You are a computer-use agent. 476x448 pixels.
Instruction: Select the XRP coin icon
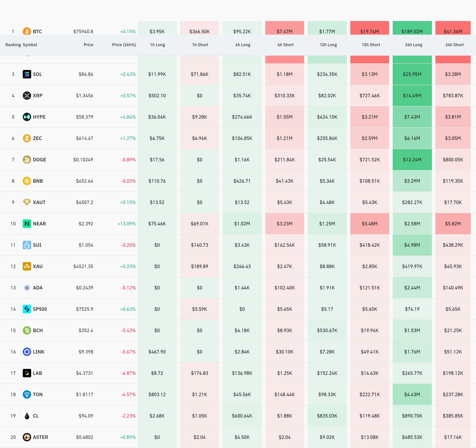tap(27, 96)
